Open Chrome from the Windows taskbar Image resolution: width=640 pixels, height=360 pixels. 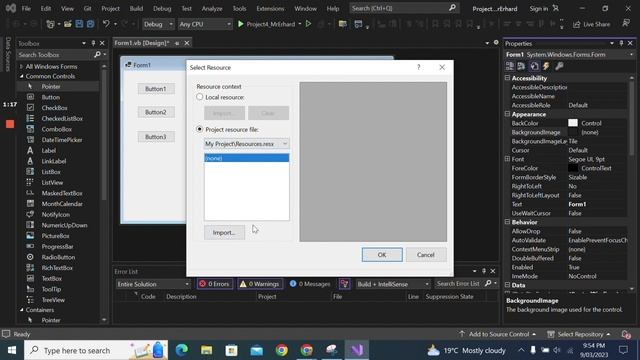pyautogui.click(x=282, y=350)
